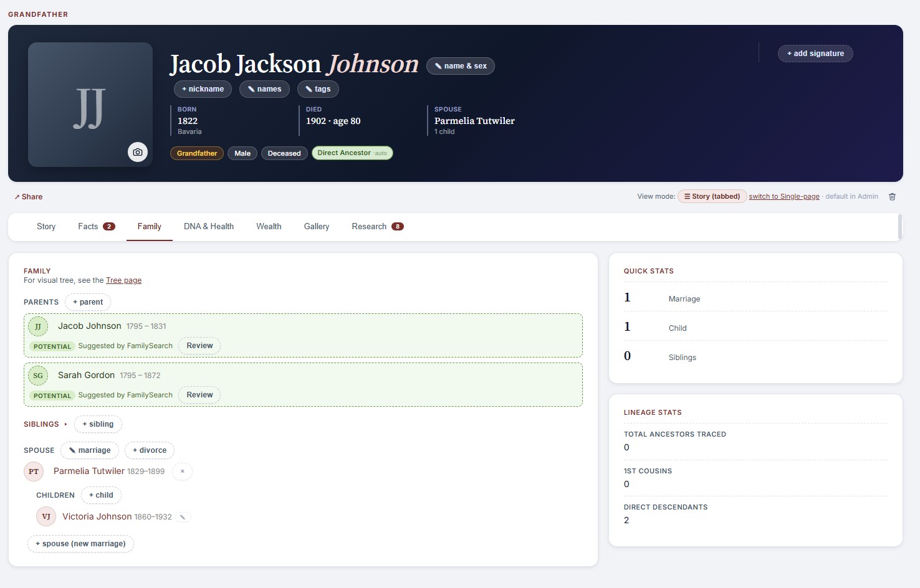Expand the Siblings section arrow

(x=65, y=424)
